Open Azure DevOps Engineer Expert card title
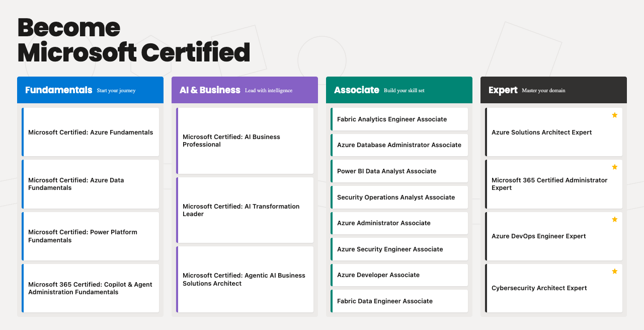644x330 pixels. 539,236
